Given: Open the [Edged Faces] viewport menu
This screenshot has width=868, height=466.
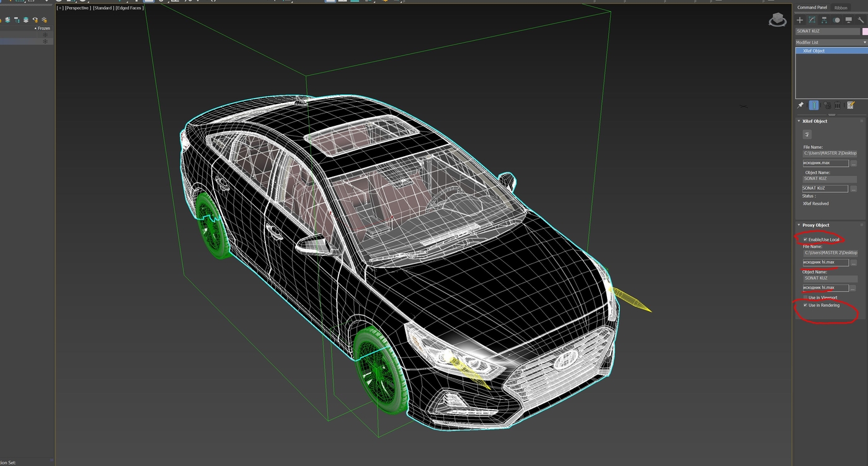Looking at the screenshot, I should 130,8.
